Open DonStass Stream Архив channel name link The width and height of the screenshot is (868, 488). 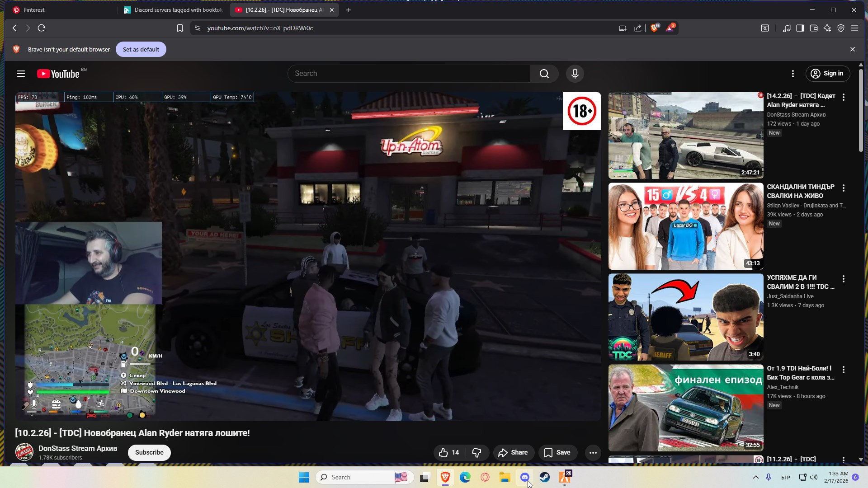[x=78, y=448]
